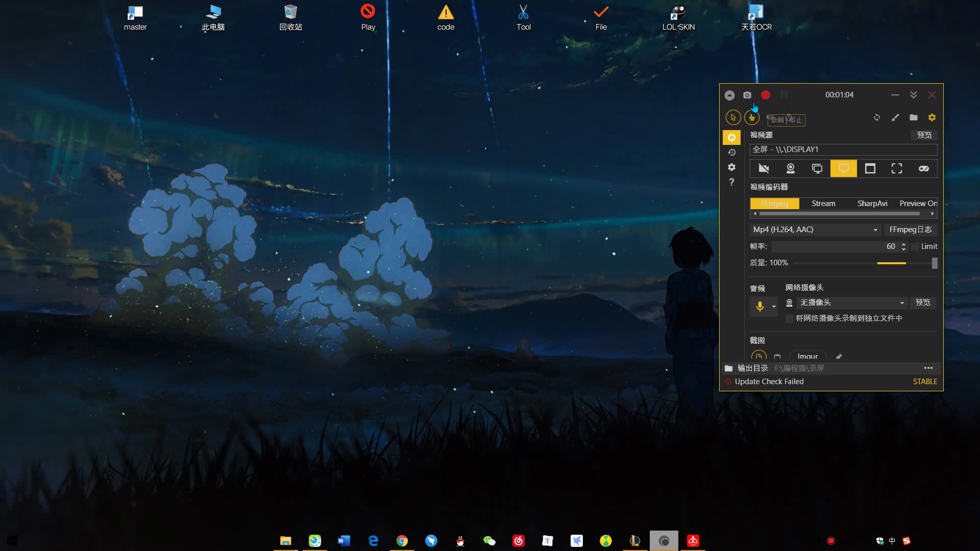Check record webcam to separate file
Image resolution: width=980 pixels, height=551 pixels.
pyautogui.click(x=789, y=318)
